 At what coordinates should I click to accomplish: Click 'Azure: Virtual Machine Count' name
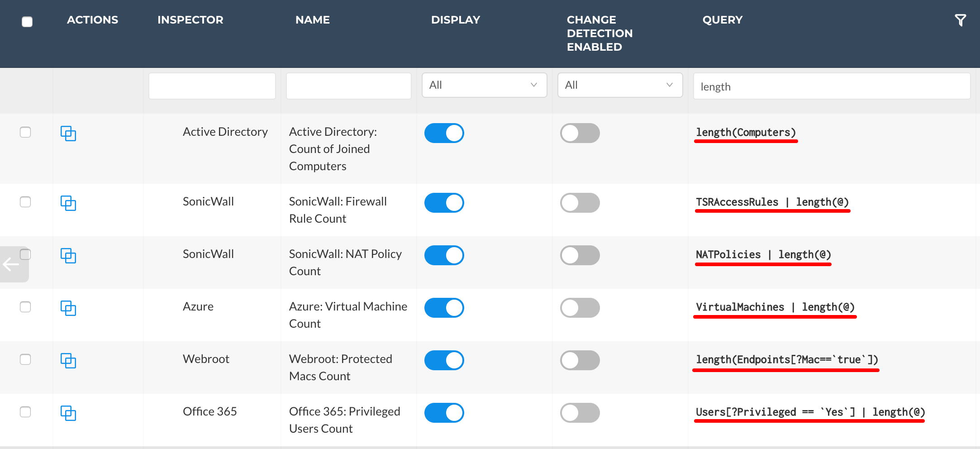pos(348,315)
